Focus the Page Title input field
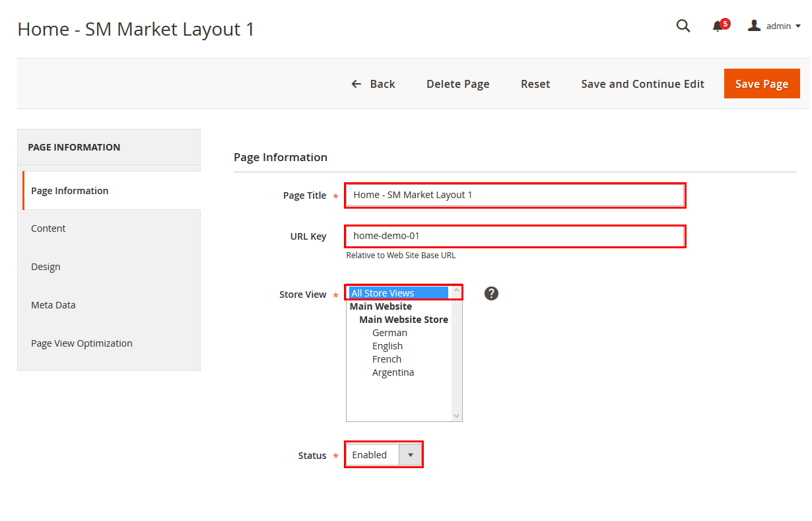 click(x=515, y=195)
